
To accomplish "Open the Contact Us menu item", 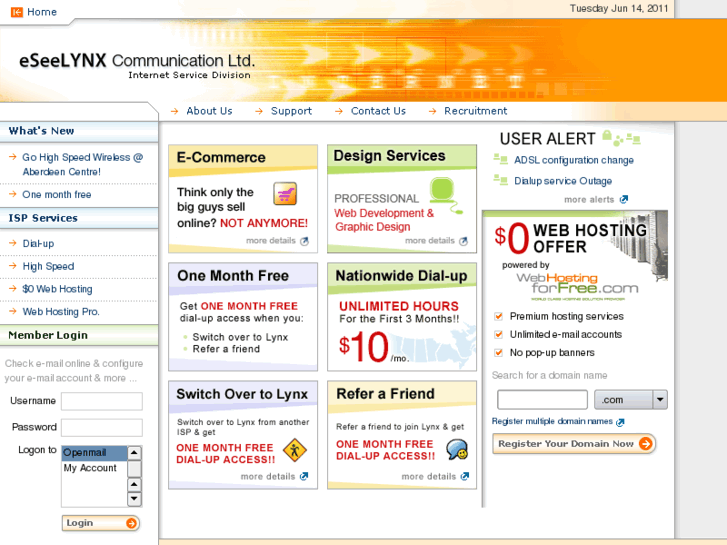I will 378,111.
